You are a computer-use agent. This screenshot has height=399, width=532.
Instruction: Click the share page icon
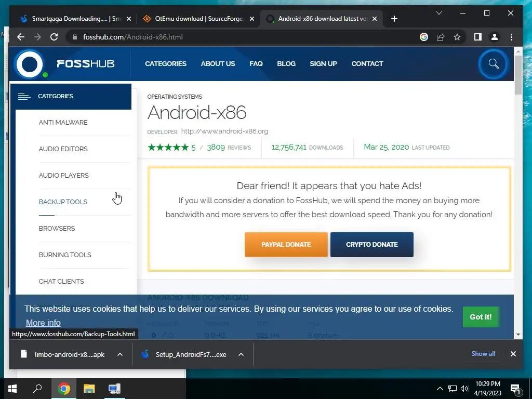[x=441, y=37]
